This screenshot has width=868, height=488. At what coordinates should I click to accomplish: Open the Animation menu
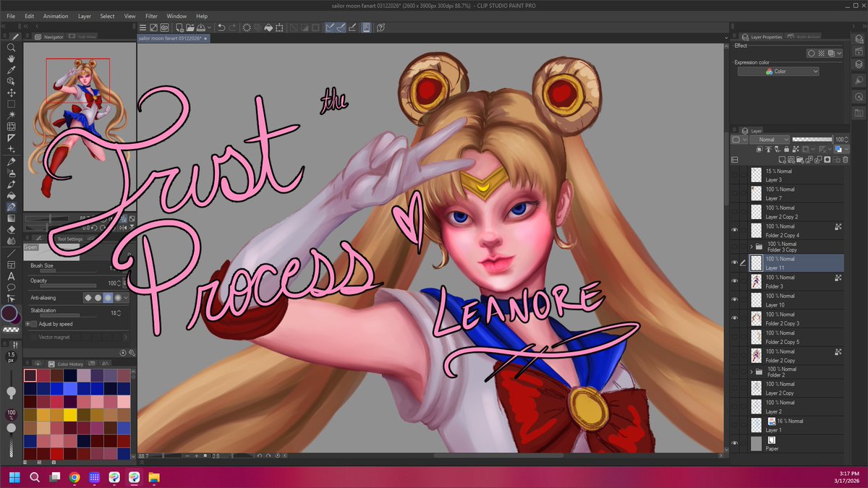pos(56,16)
